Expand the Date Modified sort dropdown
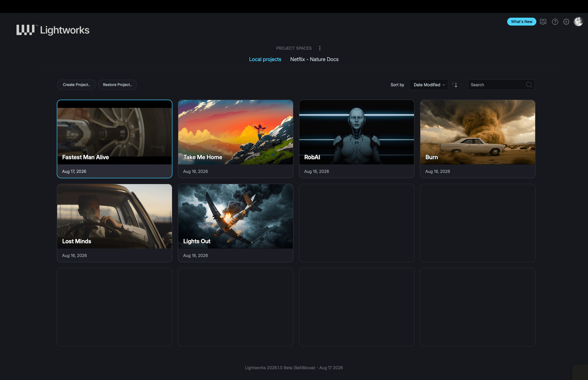 (x=429, y=85)
